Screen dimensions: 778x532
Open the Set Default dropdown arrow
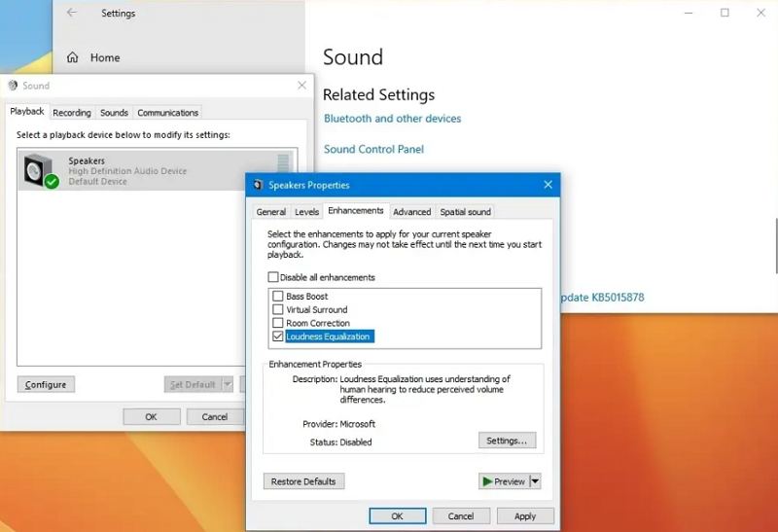(x=228, y=384)
